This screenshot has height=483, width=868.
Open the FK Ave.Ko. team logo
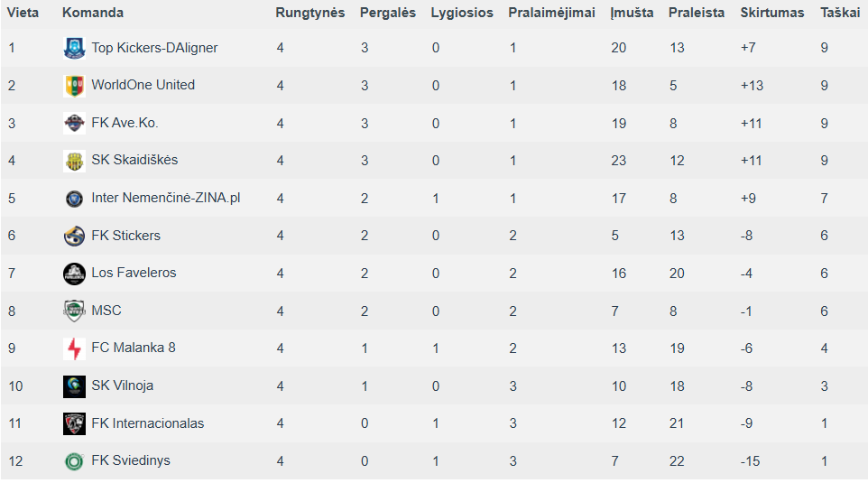[x=74, y=123]
